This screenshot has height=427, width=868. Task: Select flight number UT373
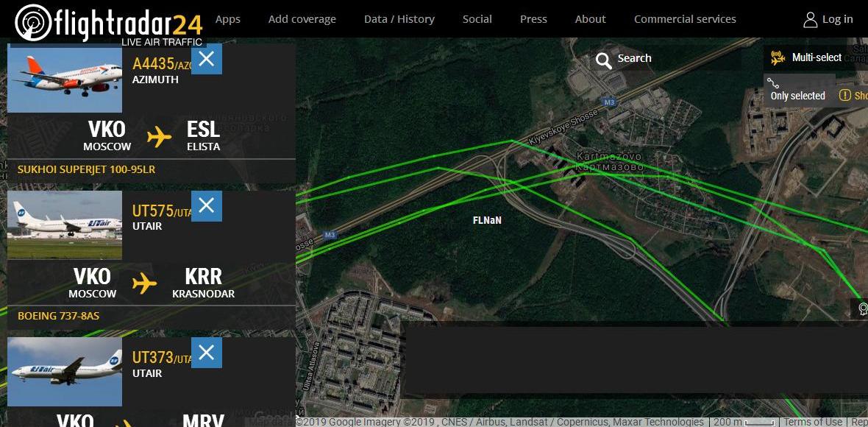[153, 358]
